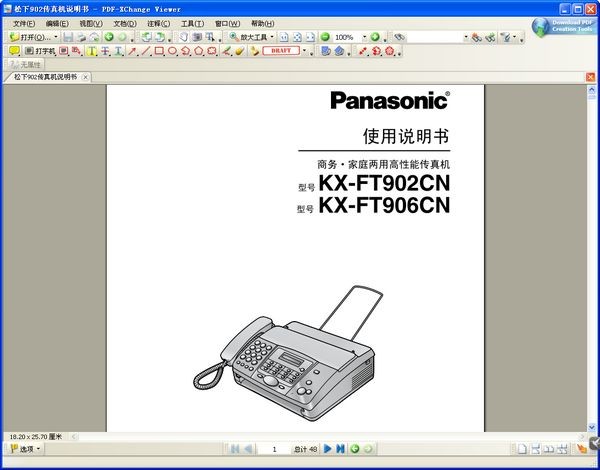600x470 pixels.
Task: Click the Fit Width icon
Action: (310, 37)
